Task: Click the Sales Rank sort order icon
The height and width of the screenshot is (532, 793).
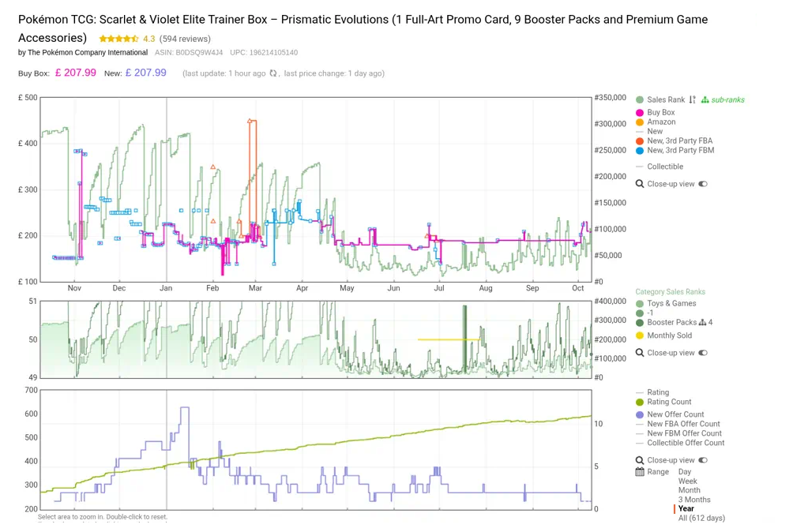Action: pyautogui.click(x=692, y=99)
